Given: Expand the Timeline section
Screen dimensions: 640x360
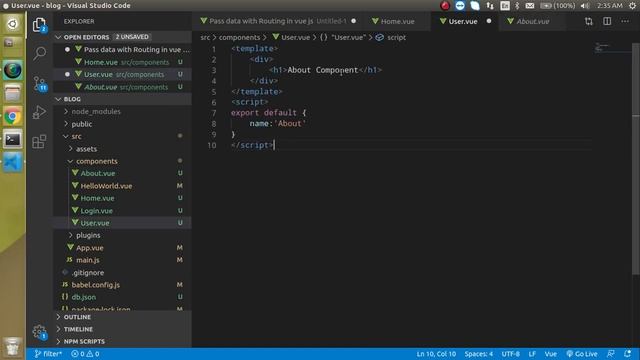Looking at the screenshot, I should [122, 329].
